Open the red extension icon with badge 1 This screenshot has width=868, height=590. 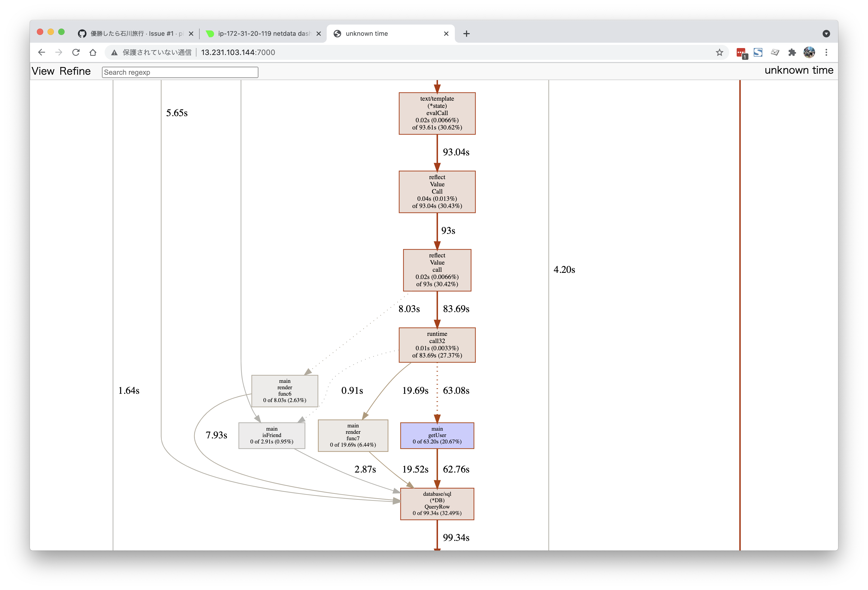(x=741, y=53)
